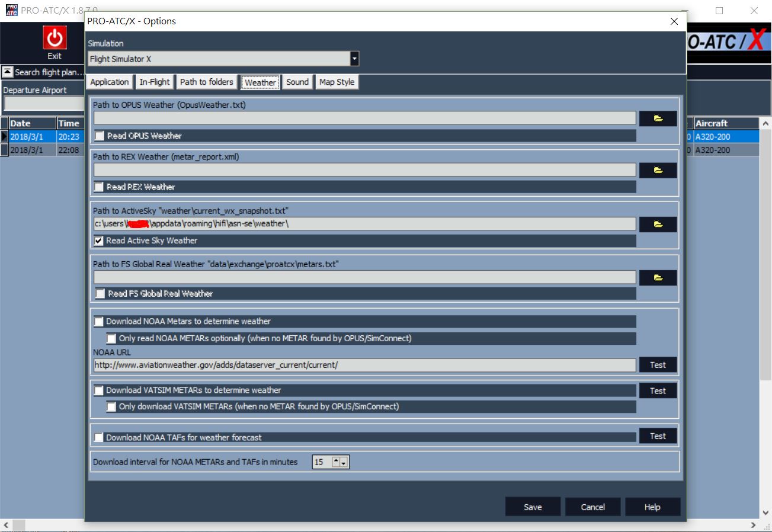This screenshot has height=532, width=772.
Task: Close the Options dialog with X
Action: click(674, 21)
